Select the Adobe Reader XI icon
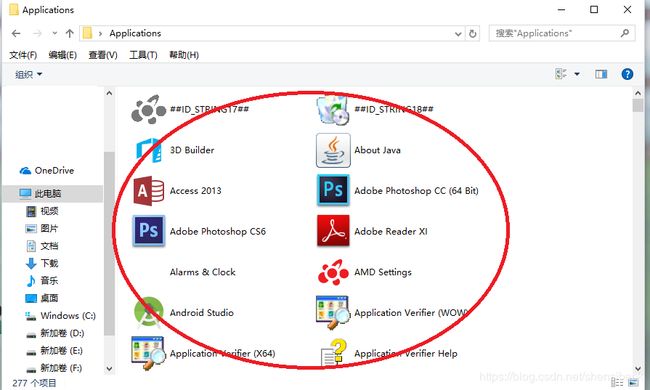This screenshot has width=650, height=390. (x=333, y=231)
